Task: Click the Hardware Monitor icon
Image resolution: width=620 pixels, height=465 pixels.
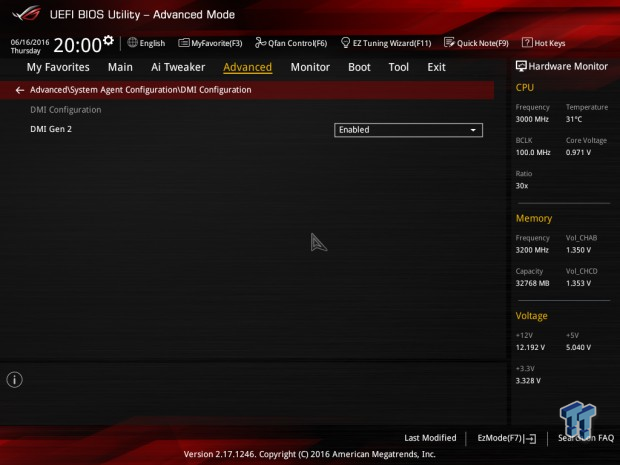Action: click(521, 66)
